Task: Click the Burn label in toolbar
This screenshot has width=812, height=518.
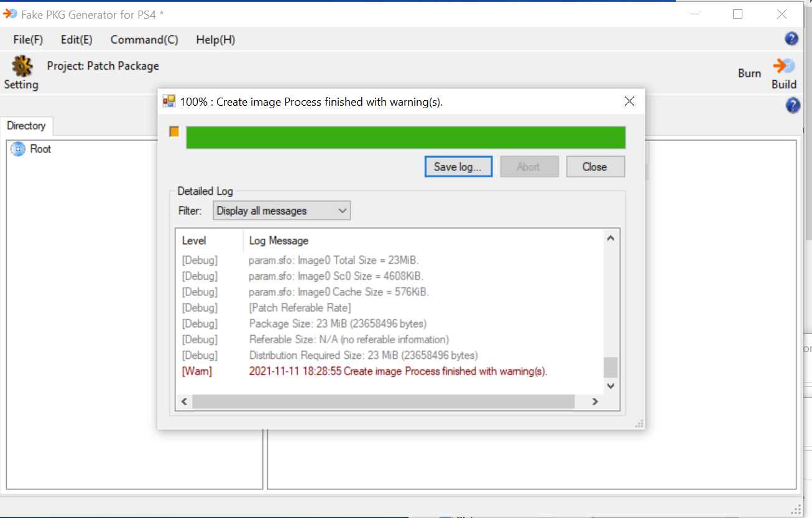Action: point(749,73)
